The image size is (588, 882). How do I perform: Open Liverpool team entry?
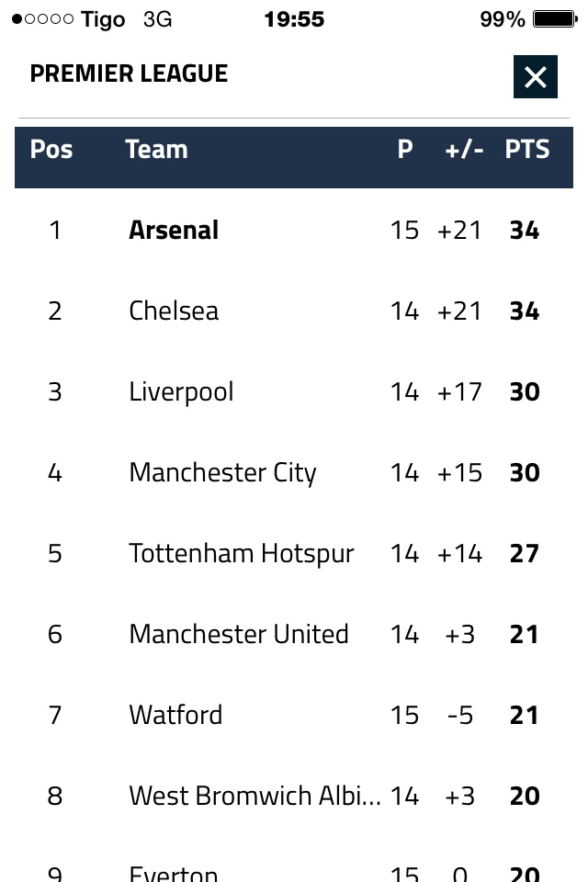(x=181, y=392)
